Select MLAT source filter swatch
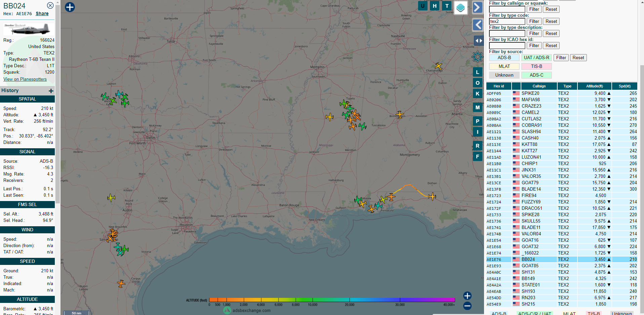This screenshot has width=644, height=315. click(x=504, y=67)
